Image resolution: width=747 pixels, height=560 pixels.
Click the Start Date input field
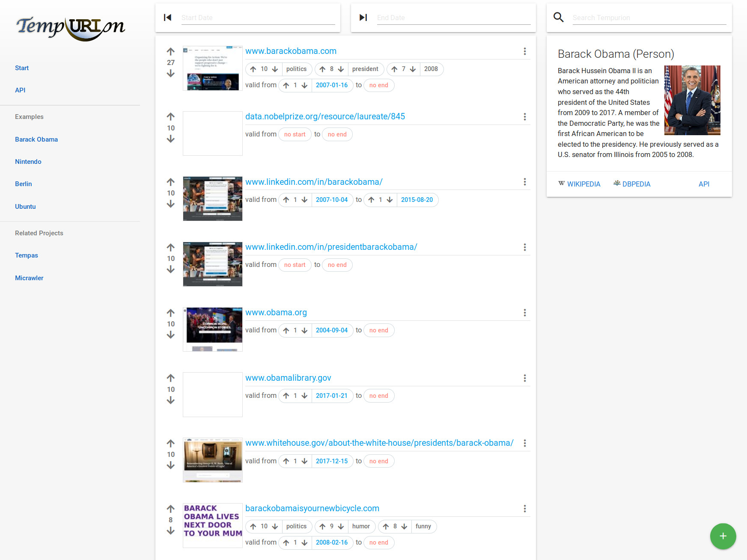point(258,18)
